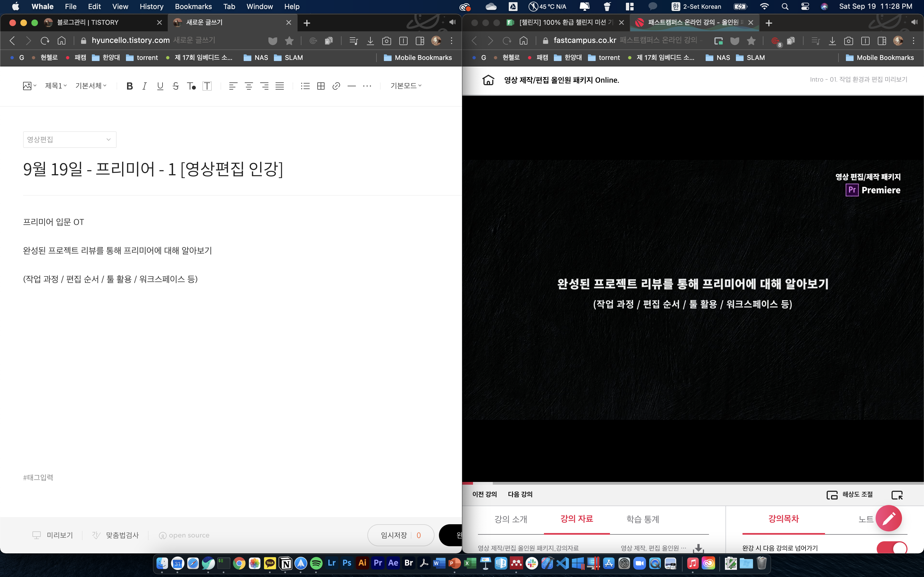924x577 pixels.
Task: Go to 다음 강의 next lecture
Action: [x=520, y=494]
